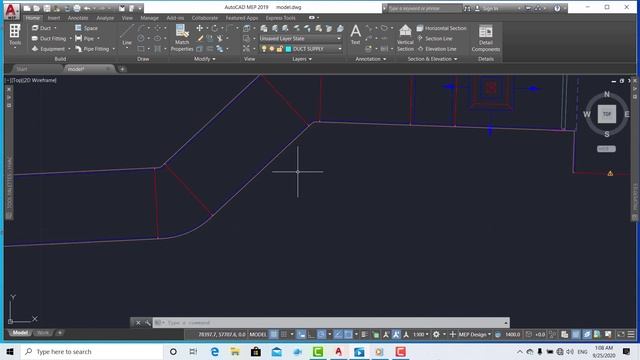Expand the Section & Elevation panel
640x360 pixels.
[x=432, y=59]
